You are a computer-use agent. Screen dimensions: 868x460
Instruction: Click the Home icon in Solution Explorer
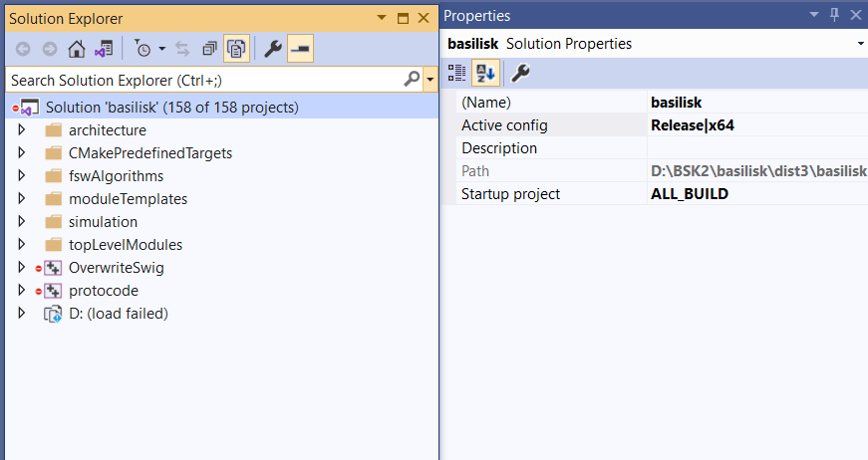76,48
